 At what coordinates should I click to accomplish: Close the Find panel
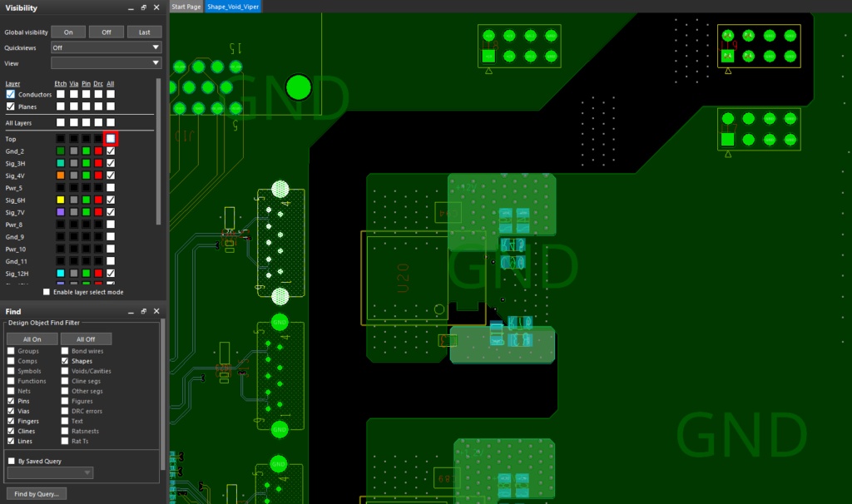click(x=156, y=311)
